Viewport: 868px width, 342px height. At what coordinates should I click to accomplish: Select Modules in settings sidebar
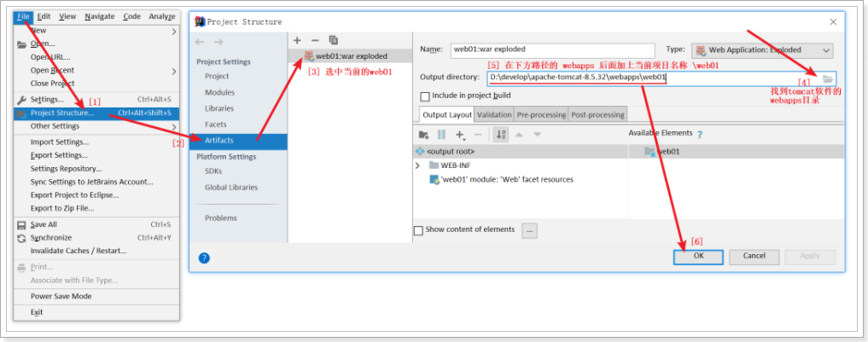click(x=219, y=92)
